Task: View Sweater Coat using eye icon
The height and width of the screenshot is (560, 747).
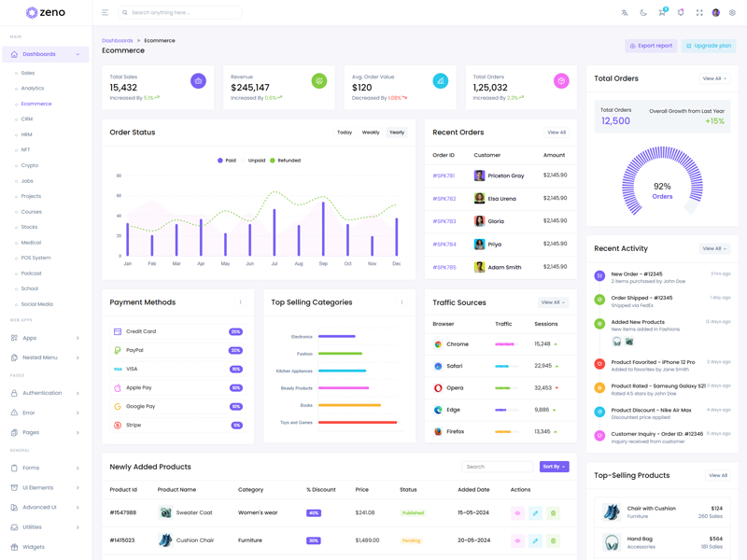Action: 517,512
